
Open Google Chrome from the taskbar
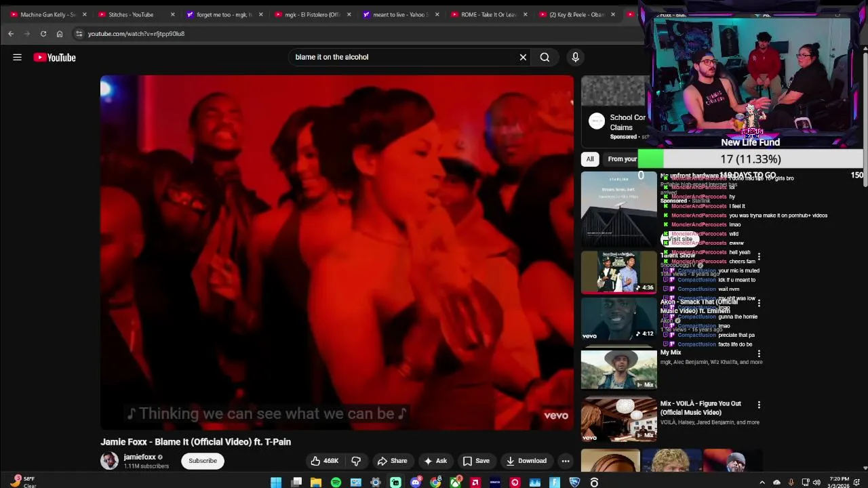[x=435, y=483]
